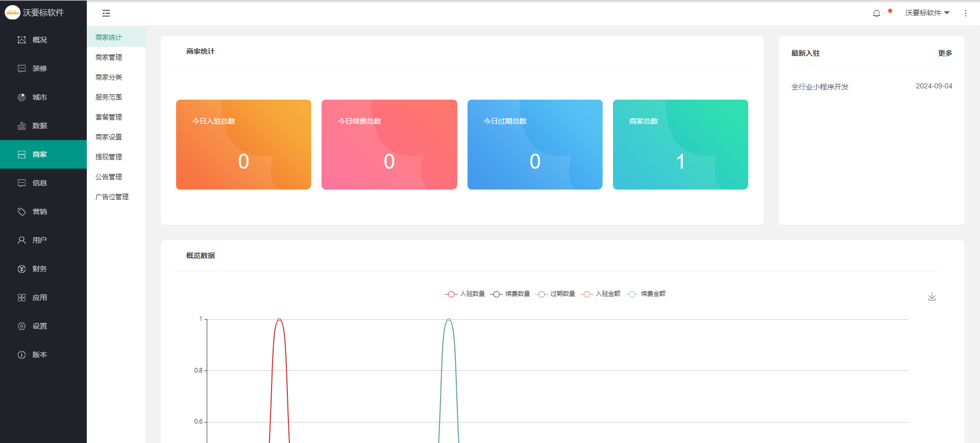980x443 pixels.
Task: Open the 商家分类 submenu item
Action: click(x=116, y=77)
